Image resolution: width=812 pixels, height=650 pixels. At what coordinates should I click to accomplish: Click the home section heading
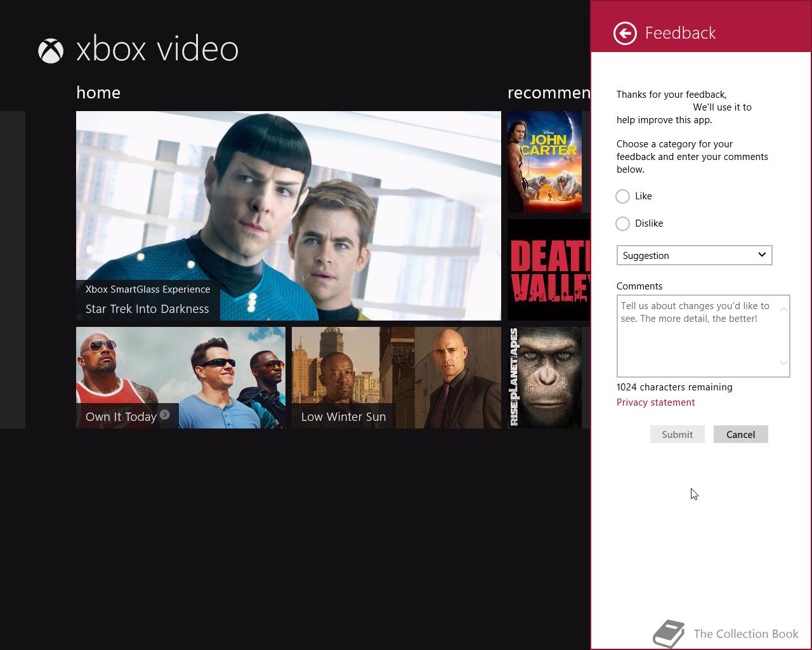click(98, 93)
